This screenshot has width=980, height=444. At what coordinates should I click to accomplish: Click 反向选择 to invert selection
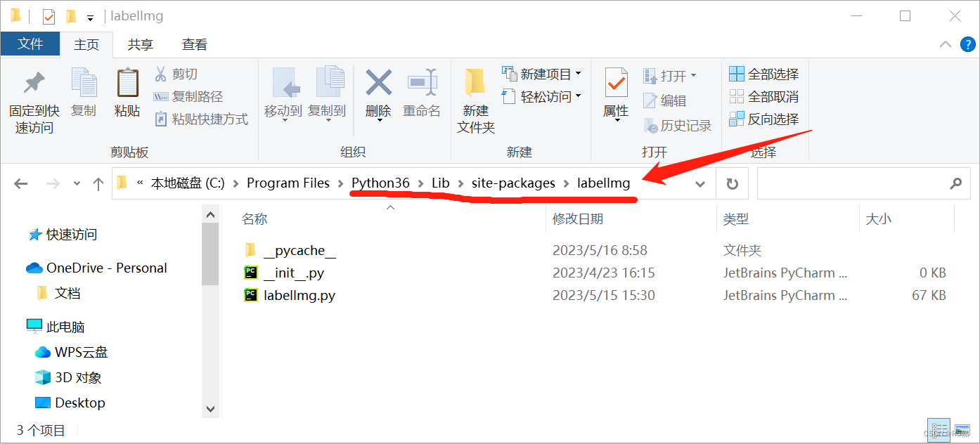(x=764, y=119)
